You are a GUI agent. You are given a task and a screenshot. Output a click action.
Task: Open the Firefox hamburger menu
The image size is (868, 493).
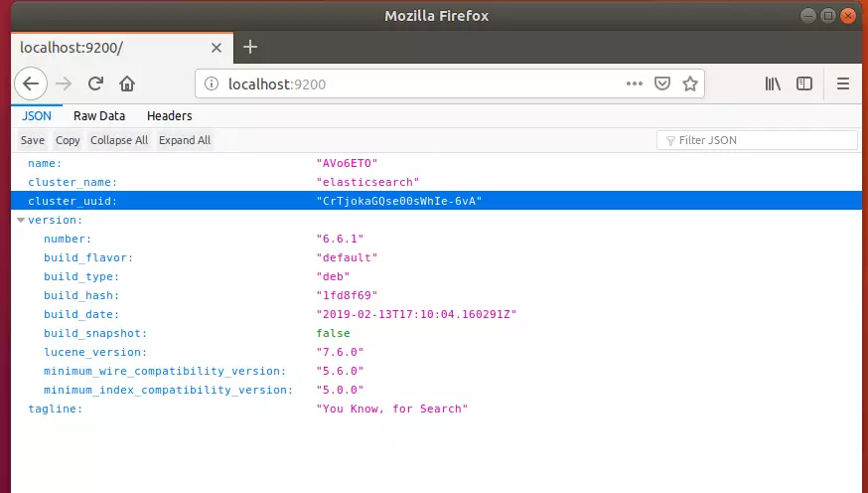pyautogui.click(x=843, y=83)
